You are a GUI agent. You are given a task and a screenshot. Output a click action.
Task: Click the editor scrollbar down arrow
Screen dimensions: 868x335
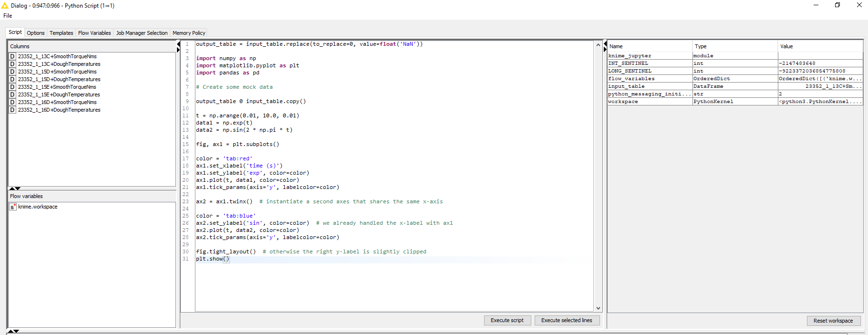[598, 308]
